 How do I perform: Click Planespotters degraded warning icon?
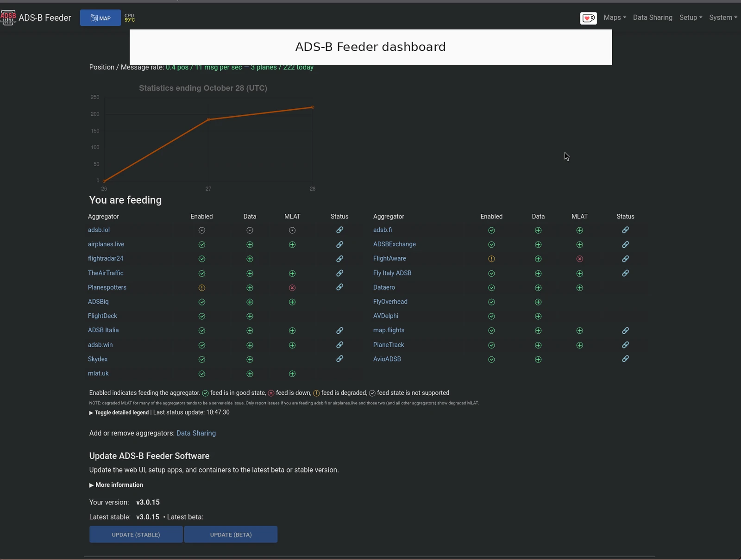pyautogui.click(x=202, y=288)
